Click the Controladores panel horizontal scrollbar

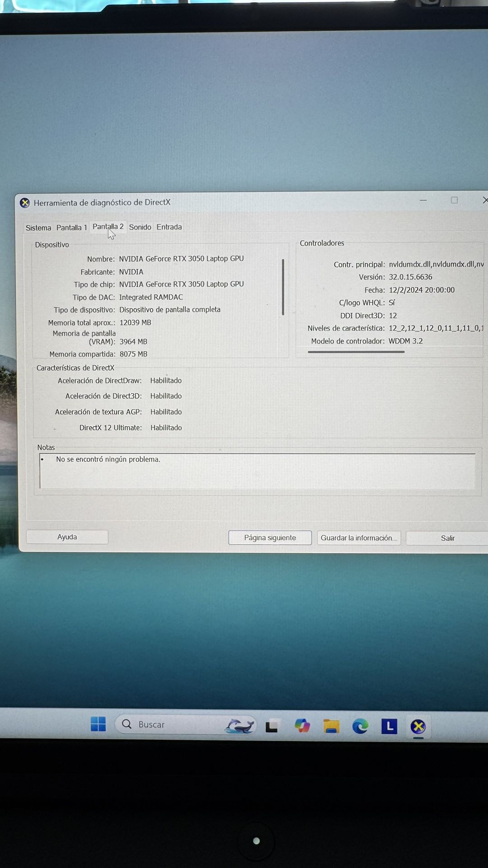356,352
